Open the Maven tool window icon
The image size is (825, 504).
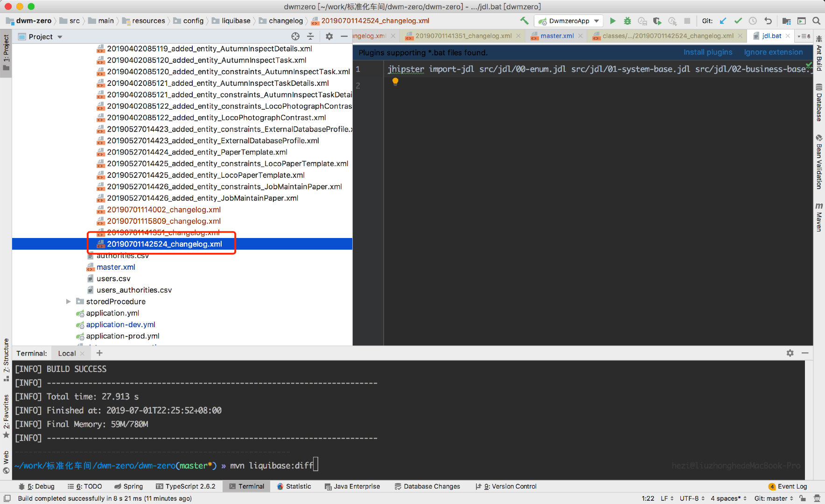pyautogui.click(x=819, y=217)
